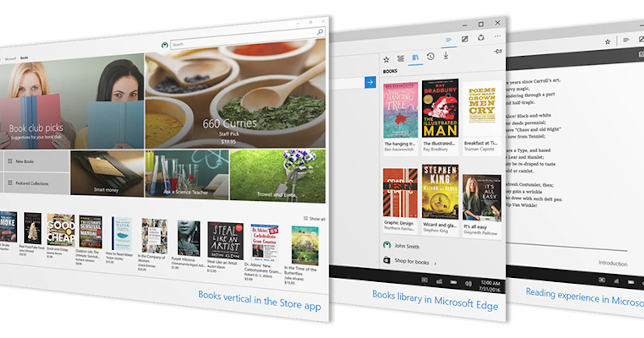The height and width of the screenshot is (338, 644).
Task: Open Steal Like an Artist book
Action: (x=225, y=241)
